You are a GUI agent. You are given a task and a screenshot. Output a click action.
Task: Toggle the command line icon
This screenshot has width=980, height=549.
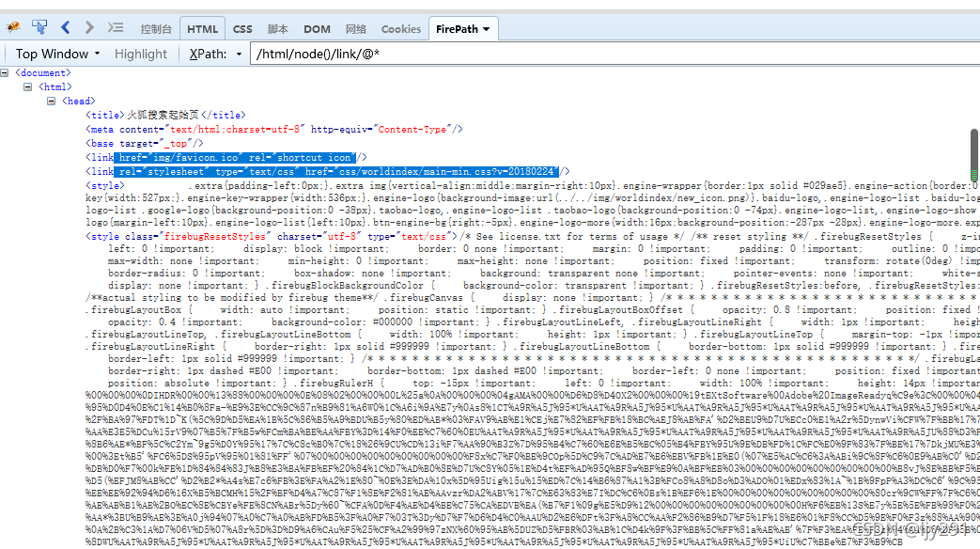point(116,27)
